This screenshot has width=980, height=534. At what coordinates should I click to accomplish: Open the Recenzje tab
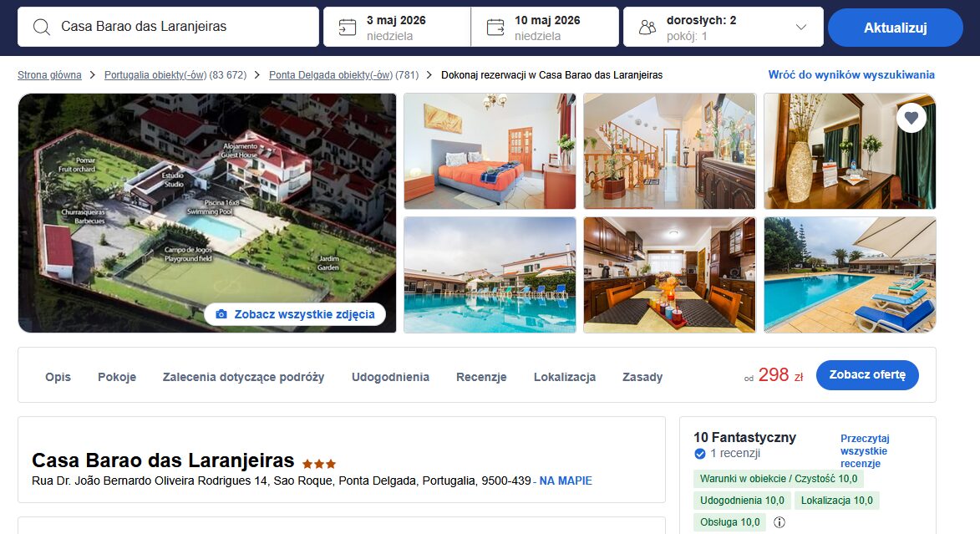481,377
